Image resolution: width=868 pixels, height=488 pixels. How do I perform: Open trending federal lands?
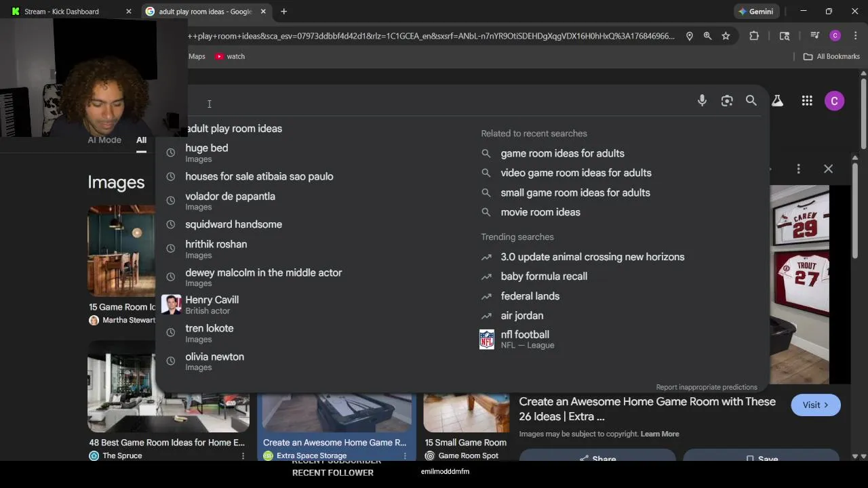point(530,296)
